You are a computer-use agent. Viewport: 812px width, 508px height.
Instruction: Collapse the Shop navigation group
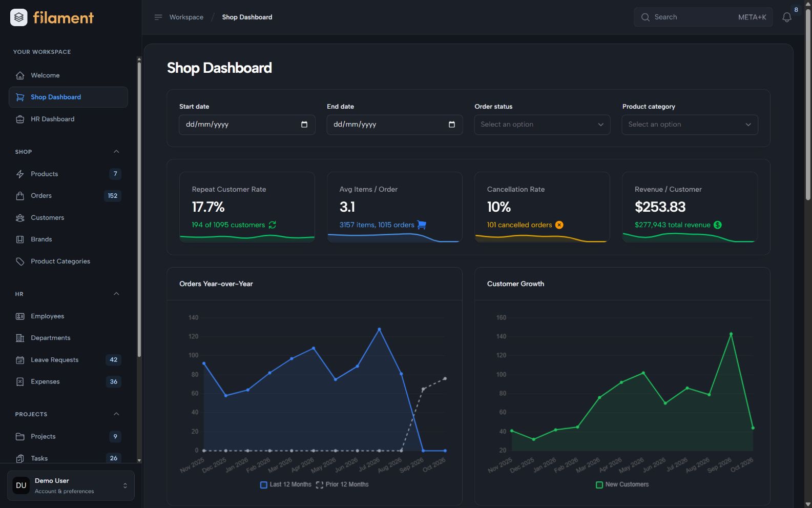tap(116, 152)
